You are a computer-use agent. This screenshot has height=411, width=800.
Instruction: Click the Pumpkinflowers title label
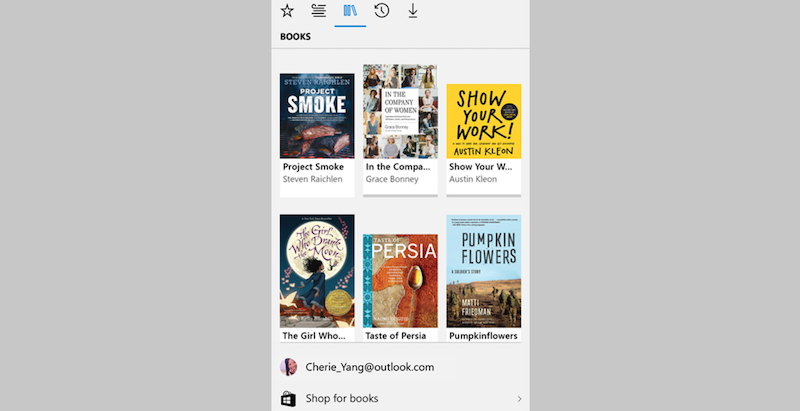click(483, 336)
